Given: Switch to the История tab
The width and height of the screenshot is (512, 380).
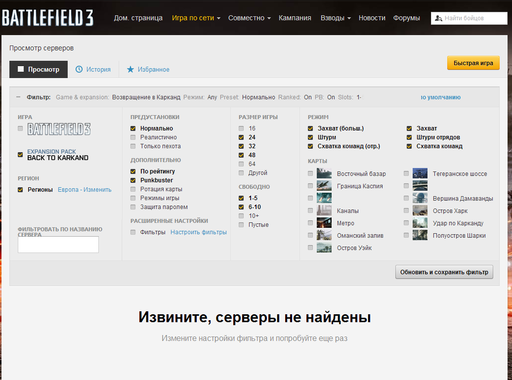Looking at the screenshot, I should [93, 69].
